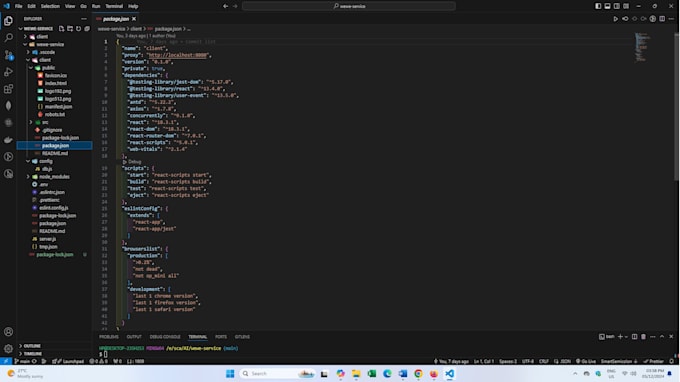Close the package.json editor tab

[134, 19]
